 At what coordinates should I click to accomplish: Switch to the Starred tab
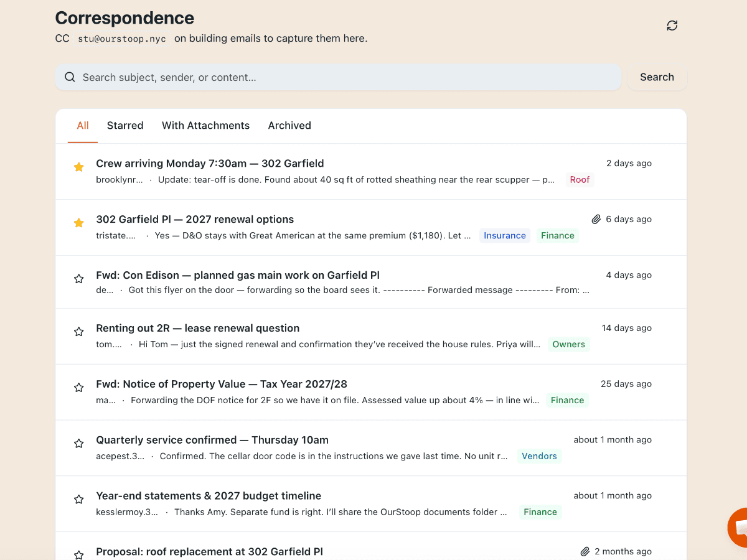pyautogui.click(x=125, y=125)
